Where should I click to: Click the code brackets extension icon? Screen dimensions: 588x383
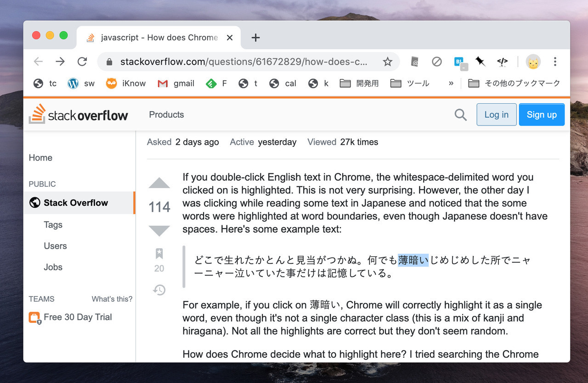pos(502,62)
